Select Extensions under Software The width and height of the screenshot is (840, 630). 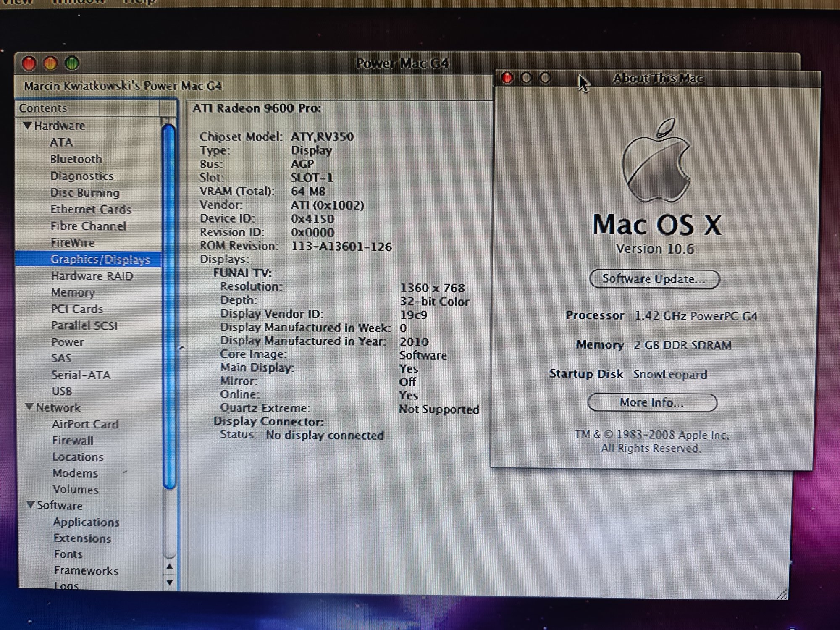(82, 538)
